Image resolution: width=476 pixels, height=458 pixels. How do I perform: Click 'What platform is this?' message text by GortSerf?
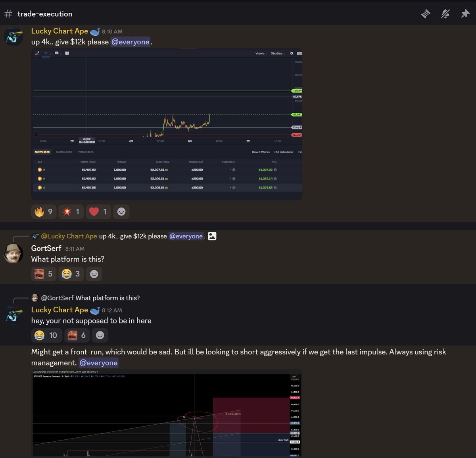[68, 259]
